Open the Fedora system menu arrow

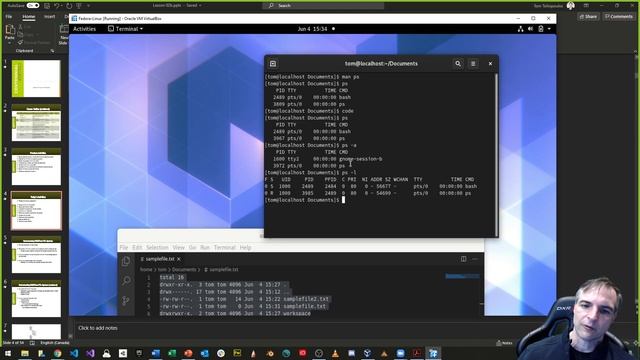pyautogui.click(x=549, y=29)
